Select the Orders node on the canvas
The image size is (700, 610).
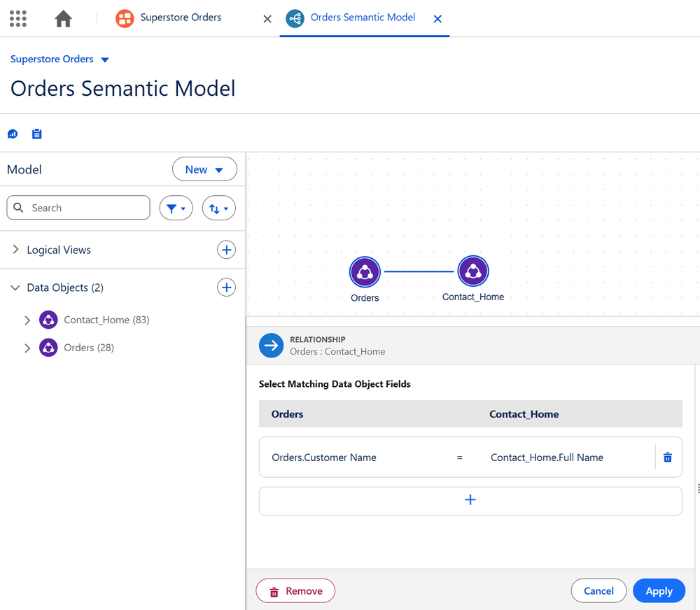click(365, 272)
